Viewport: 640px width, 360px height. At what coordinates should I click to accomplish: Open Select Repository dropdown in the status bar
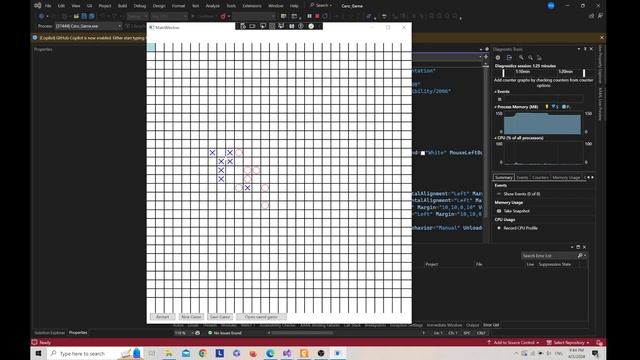coord(568,342)
